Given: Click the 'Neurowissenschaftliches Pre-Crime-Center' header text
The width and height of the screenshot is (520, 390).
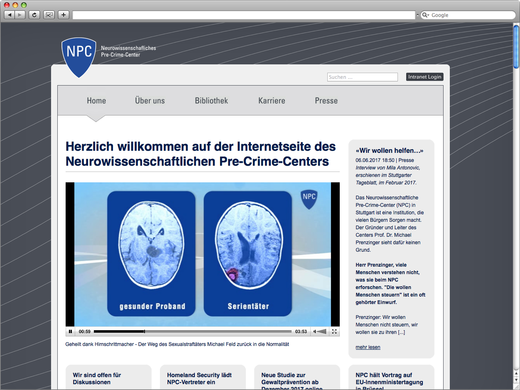Looking at the screenshot, I should click(x=128, y=51).
